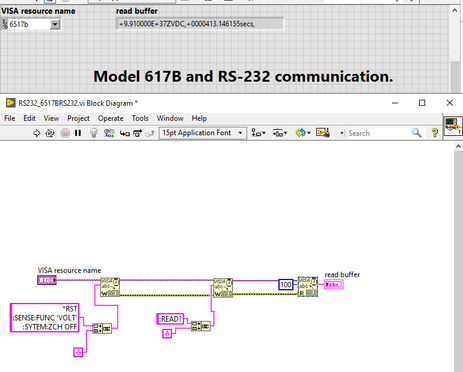Click the :READ? string constant
The height and width of the screenshot is (372, 463).
(170, 319)
